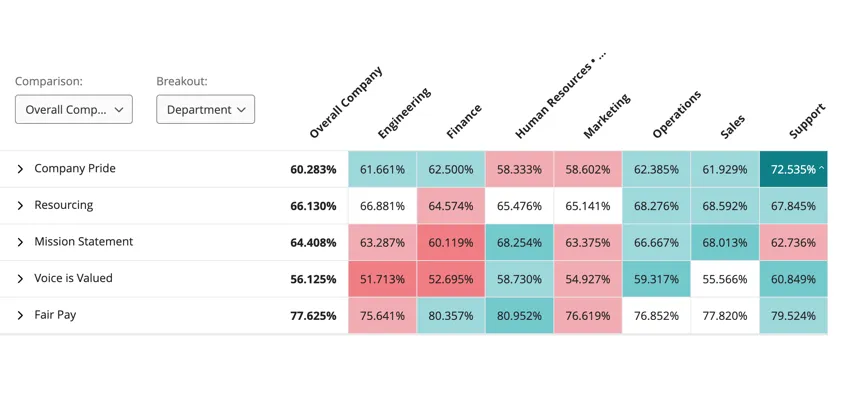Sort by Overall Company column header

click(344, 104)
